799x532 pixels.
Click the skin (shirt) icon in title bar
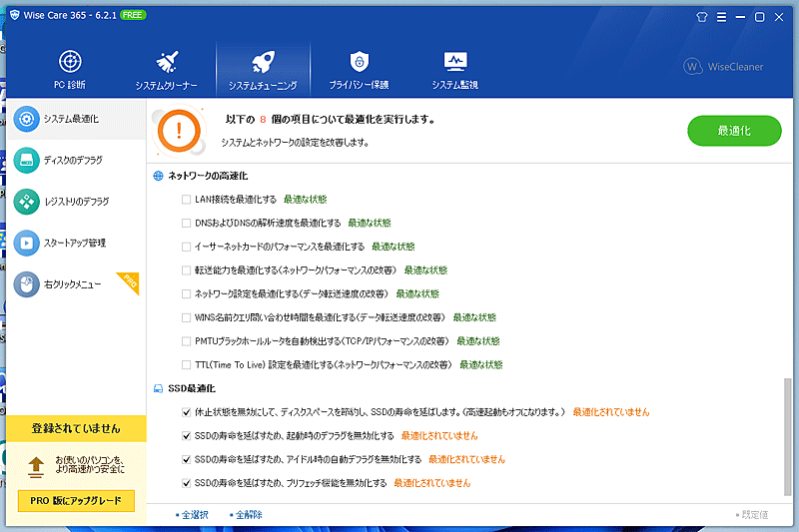pos(702,17)
